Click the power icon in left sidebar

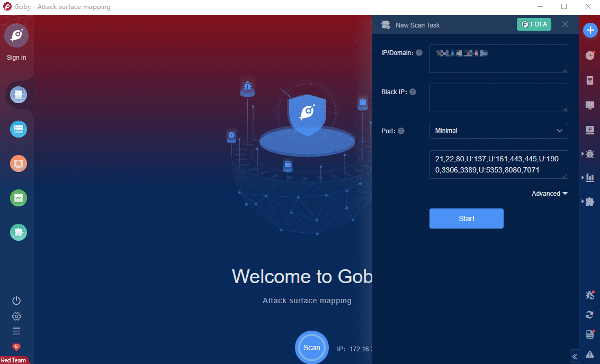point(16,301)
